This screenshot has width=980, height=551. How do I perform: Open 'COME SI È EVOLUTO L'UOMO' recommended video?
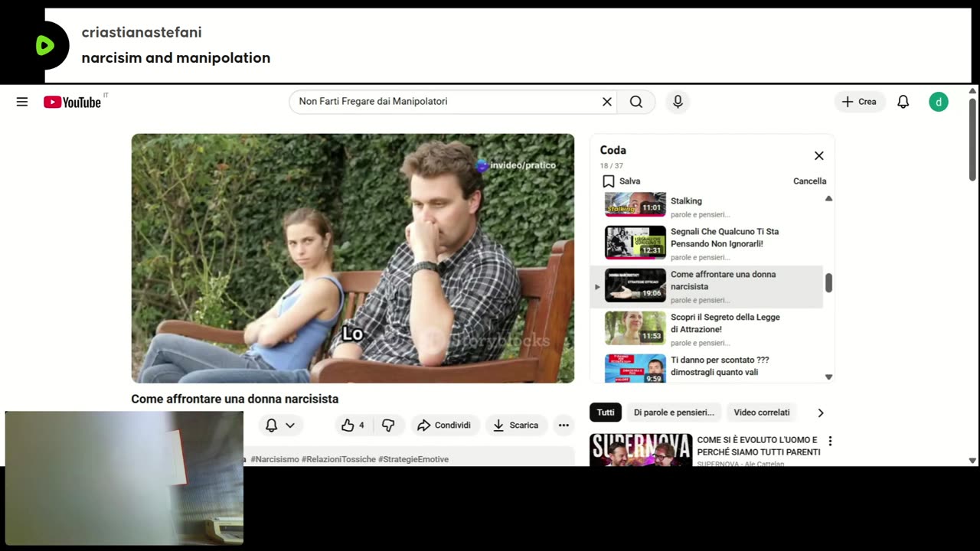tap(759, 446)
